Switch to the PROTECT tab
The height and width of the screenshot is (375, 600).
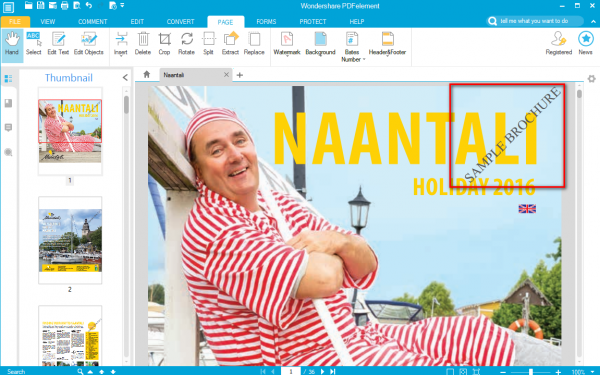[x=313, y=21]
